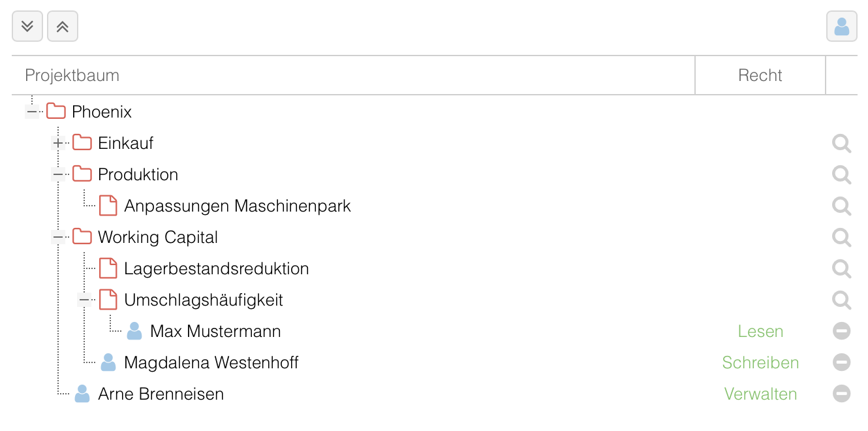Remove Arne Brenneisen using minus circle icon
The width and height of the screenshot is (868, 431).
tap(842, 394)
